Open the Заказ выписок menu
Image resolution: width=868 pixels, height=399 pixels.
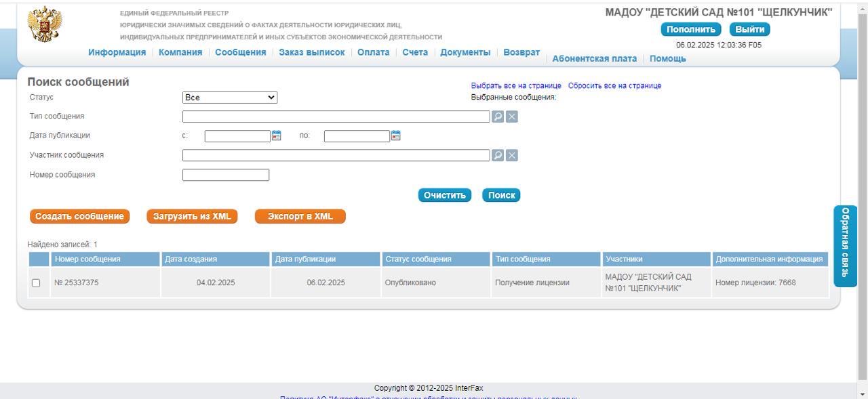tap(311, 52)
